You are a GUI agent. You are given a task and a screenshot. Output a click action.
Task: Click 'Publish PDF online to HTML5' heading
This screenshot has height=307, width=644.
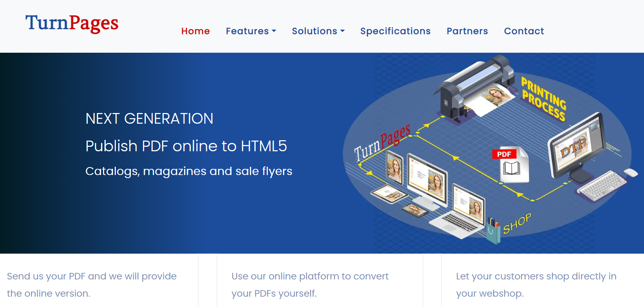(186, 146)
